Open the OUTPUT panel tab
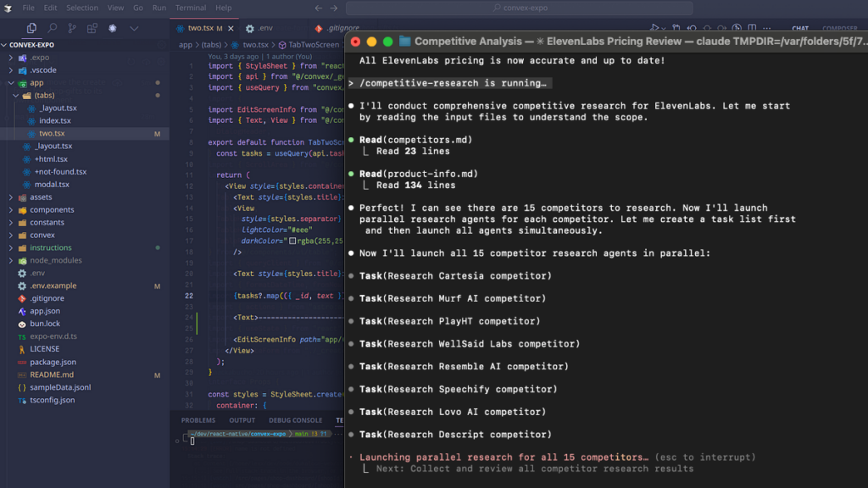 [242, 419]
